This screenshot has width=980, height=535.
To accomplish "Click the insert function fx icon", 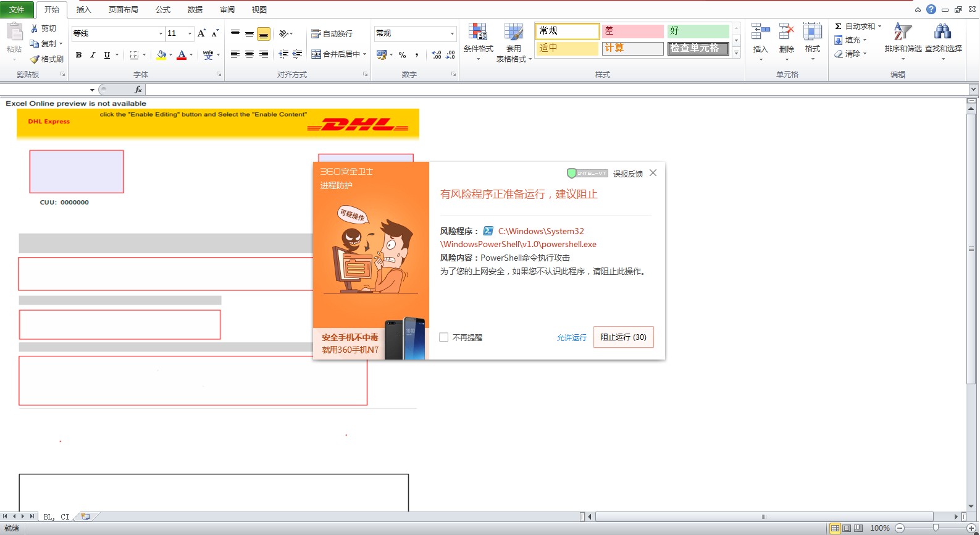I will [138, 90].
